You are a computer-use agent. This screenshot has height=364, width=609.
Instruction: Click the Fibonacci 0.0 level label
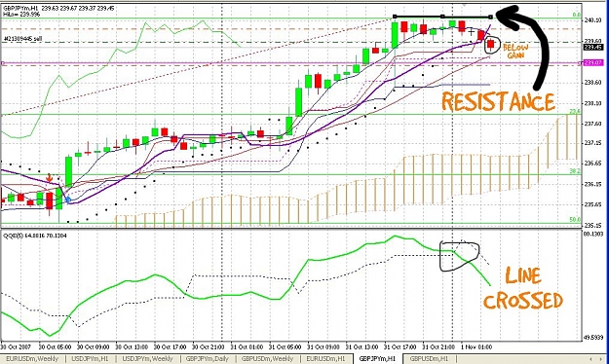(x=577, y=15)
